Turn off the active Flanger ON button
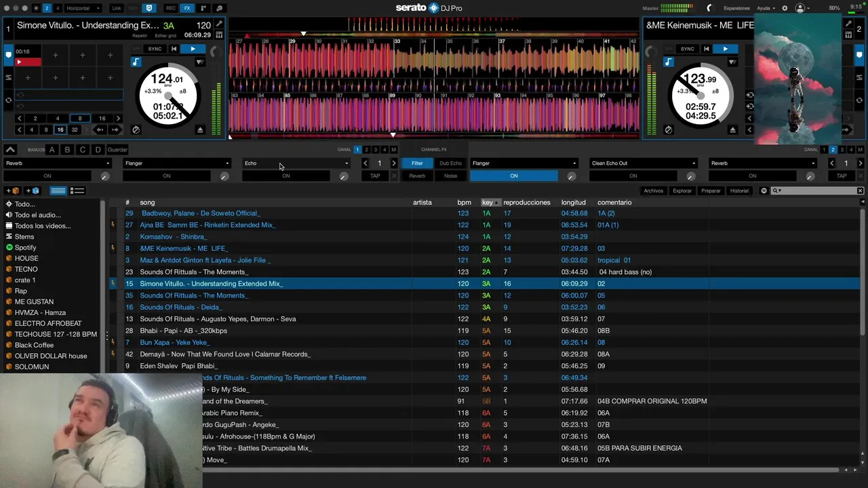This screenshot has height=488, width=868. [514, 176]
